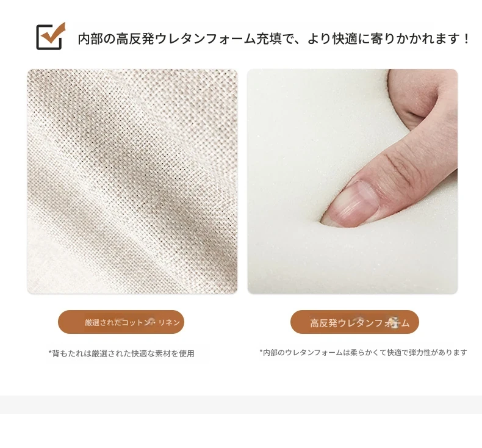Select the headline starting with 内部の高反発ウレタンフォーム
The height and width of the screenshot is (448, 482).
coord(273,38)
